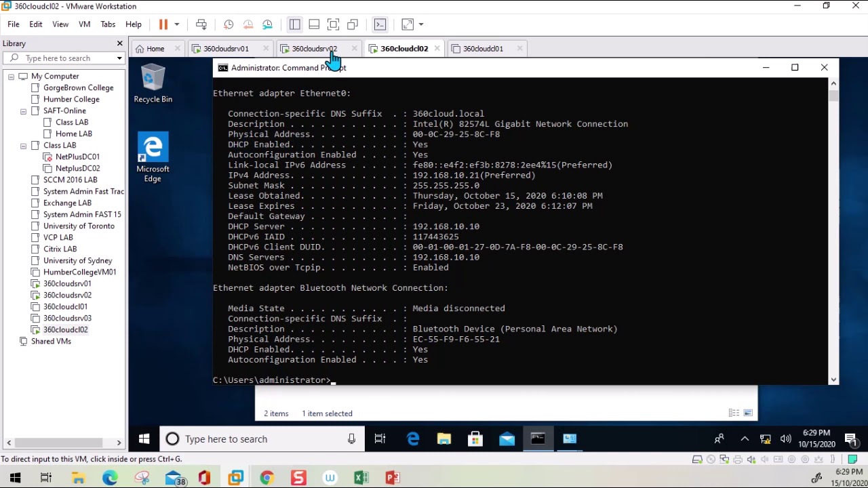Open Microsoft Edge desktop shortcut

[x=153, y=158]
